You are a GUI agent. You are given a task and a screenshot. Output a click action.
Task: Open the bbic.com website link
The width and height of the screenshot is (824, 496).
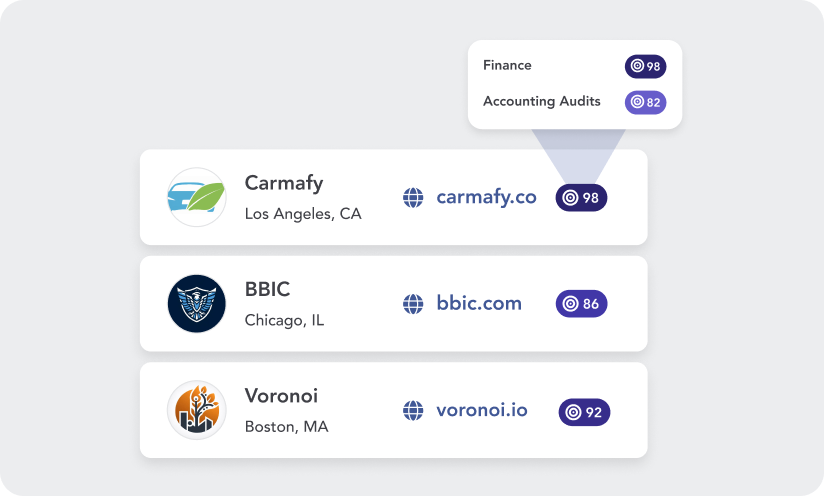(479, 303)
